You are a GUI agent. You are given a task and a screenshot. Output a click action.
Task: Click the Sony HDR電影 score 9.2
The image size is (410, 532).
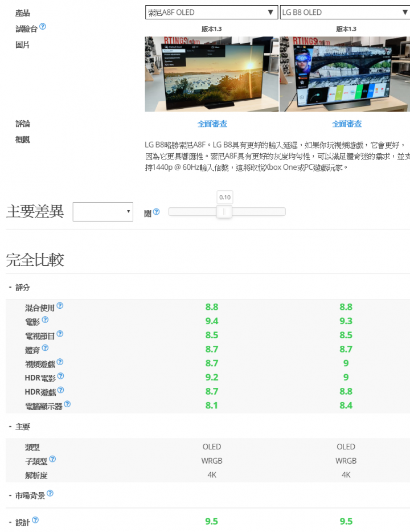coord(212,377)
